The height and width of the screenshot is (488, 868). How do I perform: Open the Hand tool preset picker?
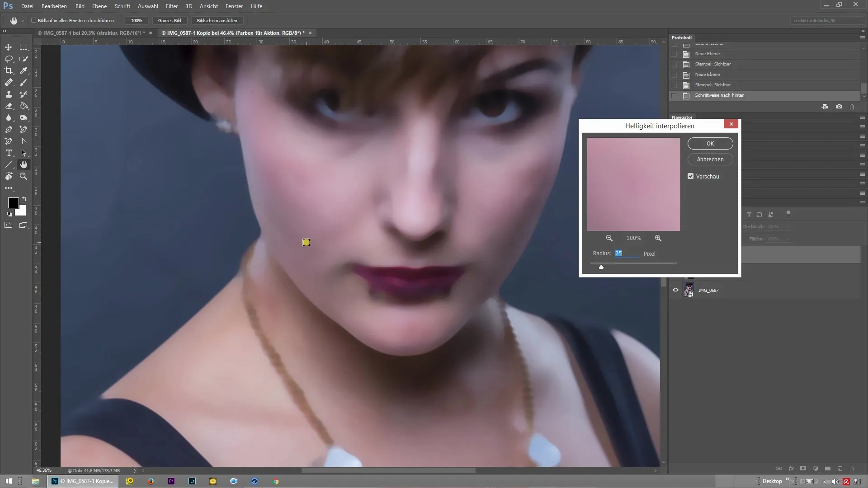[22, 21]
